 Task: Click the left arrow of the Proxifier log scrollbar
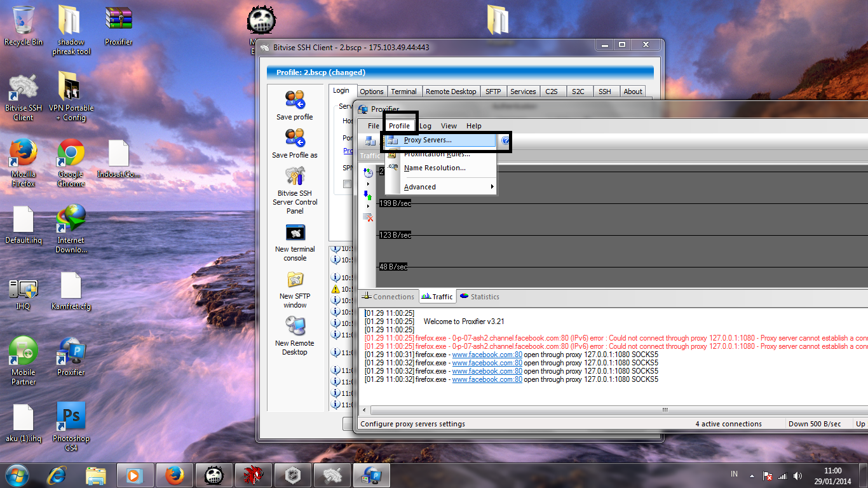coord(365,410)
